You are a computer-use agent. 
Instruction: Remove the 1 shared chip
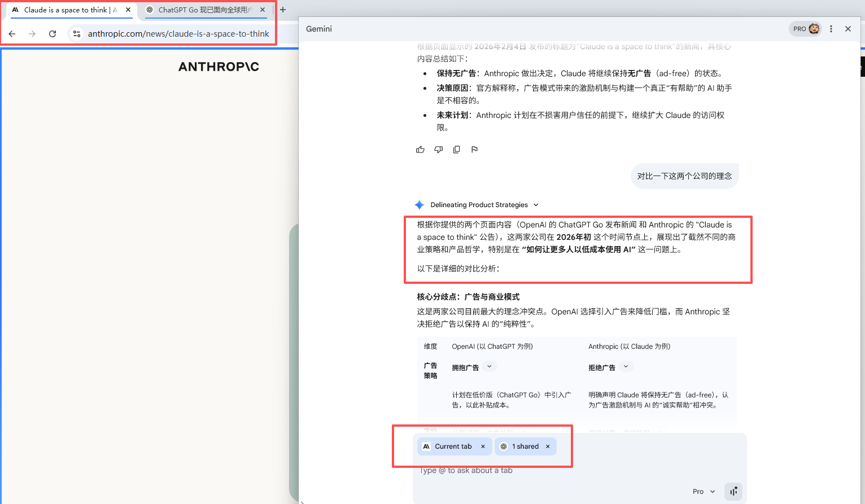(548, 446)
